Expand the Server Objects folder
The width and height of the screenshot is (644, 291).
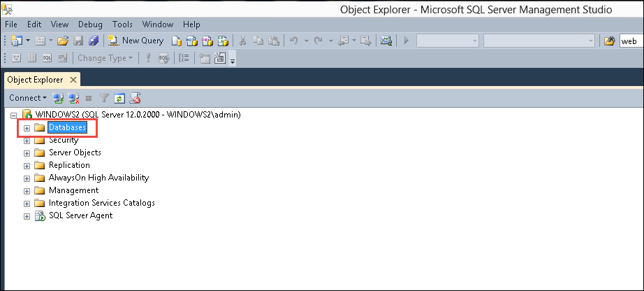(27, 153)
